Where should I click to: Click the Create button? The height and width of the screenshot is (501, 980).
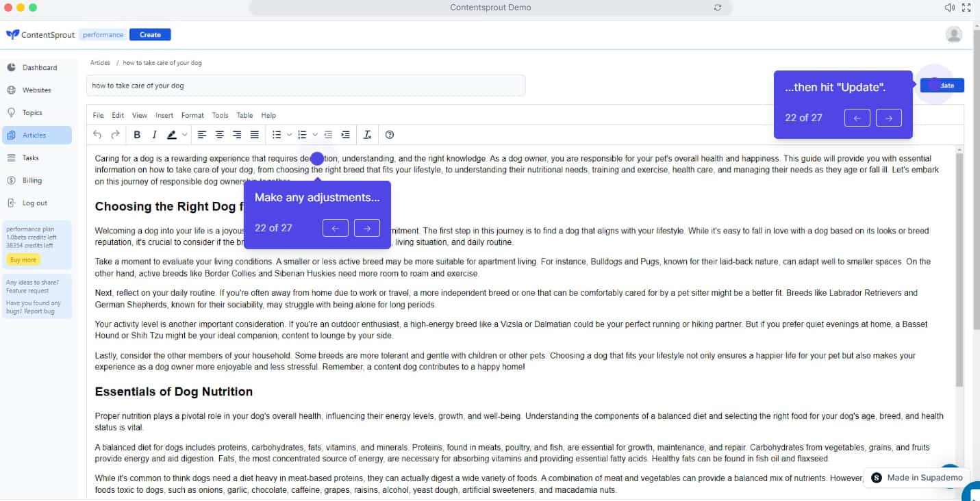pyautogui.click(x=149, y=34)
